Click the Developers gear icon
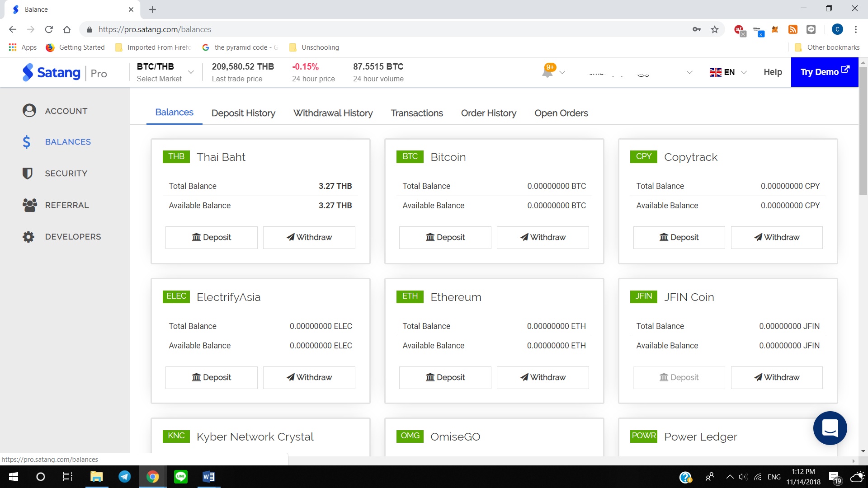868x488 pixels. tap(28, 237)
